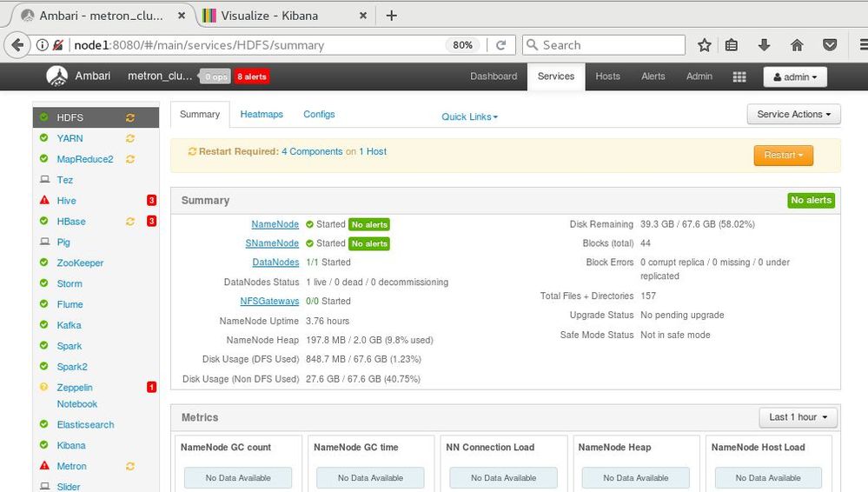Click the NameNode GC count metric widget

[238, 463]
